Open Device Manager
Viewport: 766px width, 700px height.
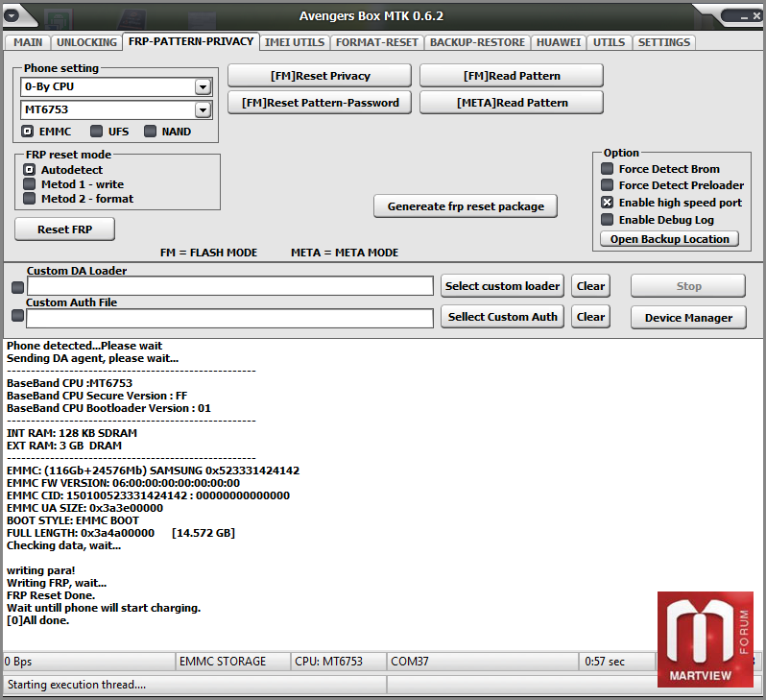(x=688, y=318)
